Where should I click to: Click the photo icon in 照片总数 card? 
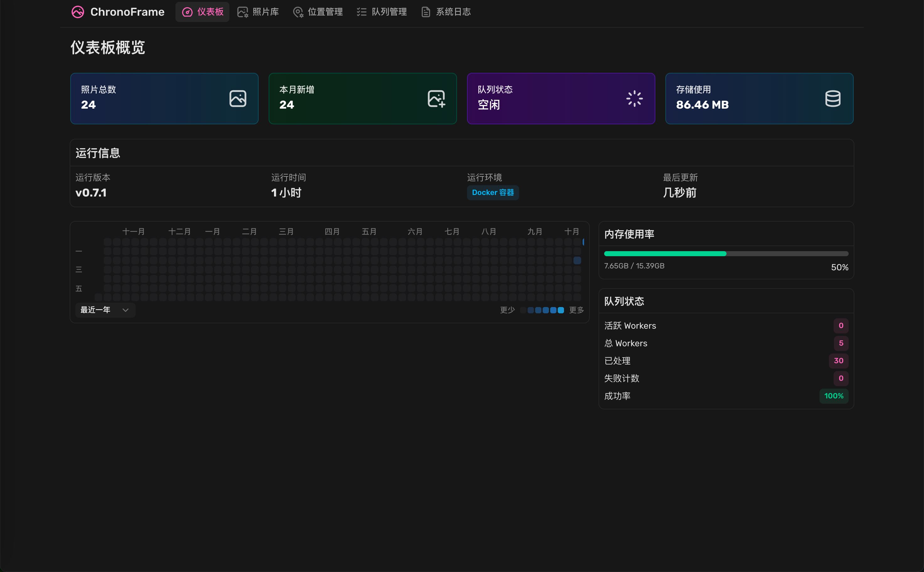coord(238,99)
